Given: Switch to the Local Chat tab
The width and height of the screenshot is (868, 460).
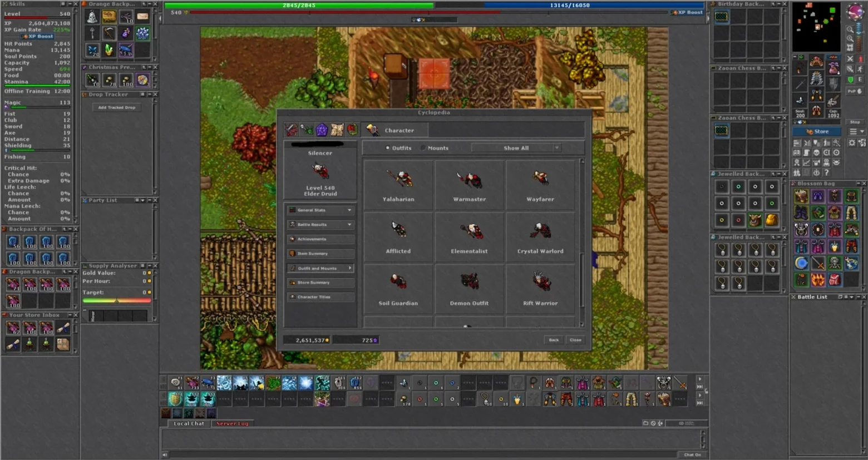Looking at the screenshot, I should [x=189, y=424].
